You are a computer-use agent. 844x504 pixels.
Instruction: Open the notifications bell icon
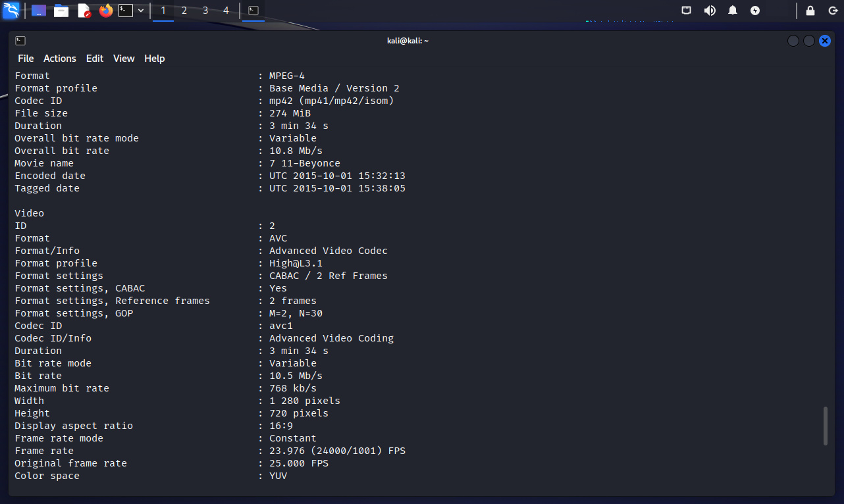point(733,11)
